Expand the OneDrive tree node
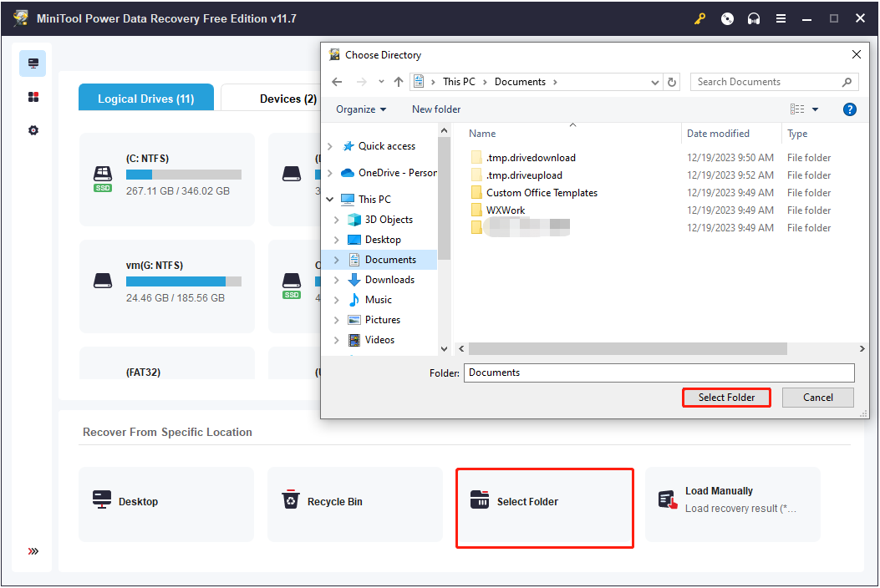The width and height of the screenshot is (880, 588). (330, 173)
